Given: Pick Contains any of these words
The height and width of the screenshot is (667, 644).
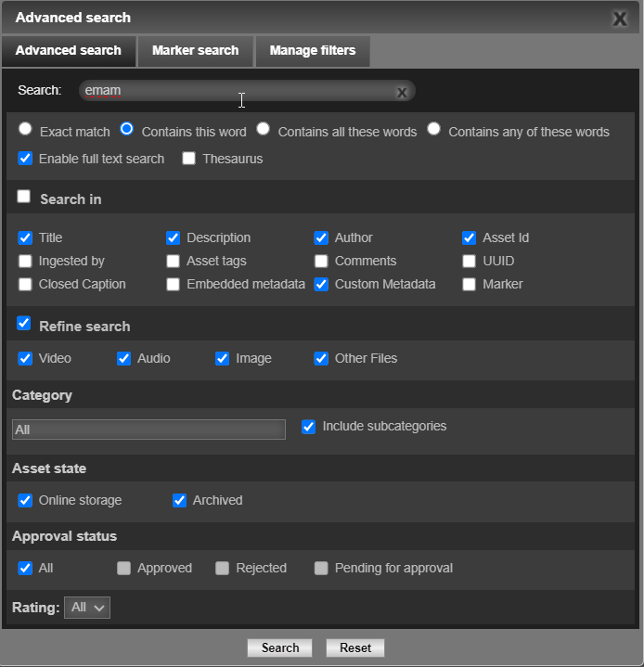Looking at the screenshot, I should click(433, 128).
